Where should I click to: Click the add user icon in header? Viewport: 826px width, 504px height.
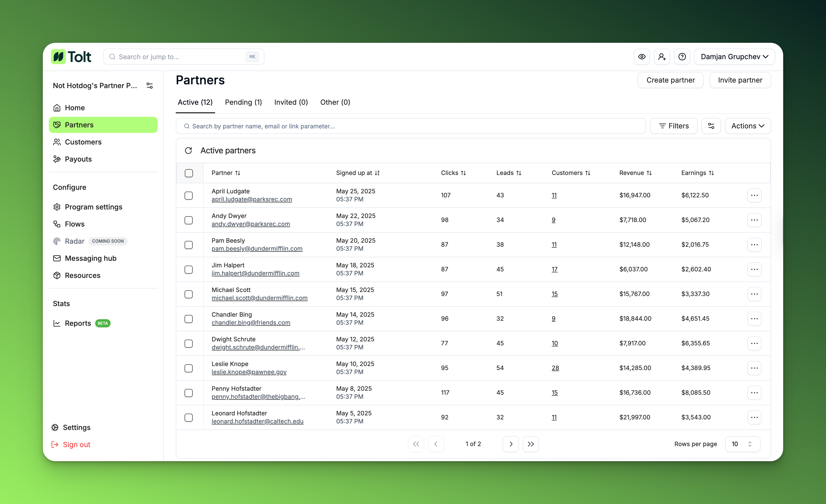(x=662, y=57)
